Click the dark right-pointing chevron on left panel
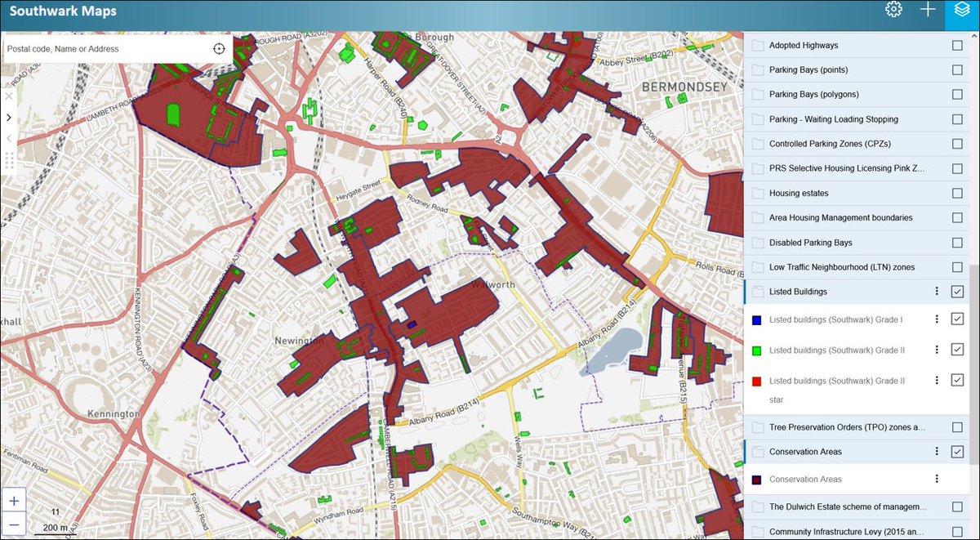The width and height of the screenshot is (980, 540). [8, 118]
